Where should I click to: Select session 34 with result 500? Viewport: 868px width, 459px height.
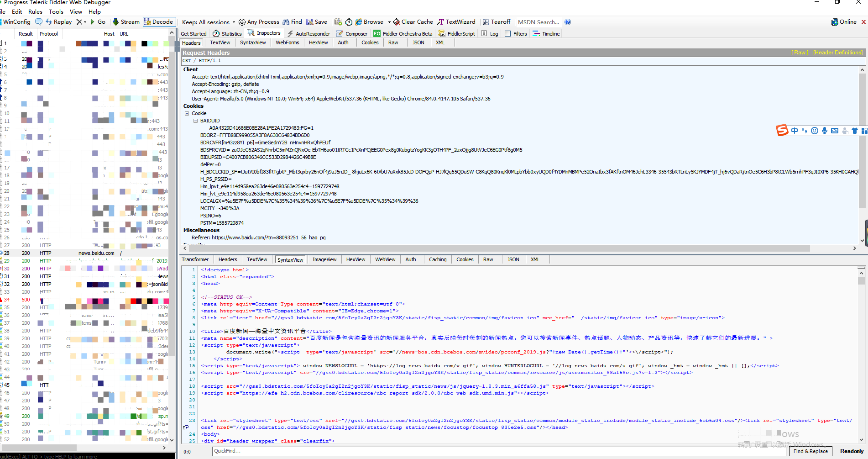[84, 300]
